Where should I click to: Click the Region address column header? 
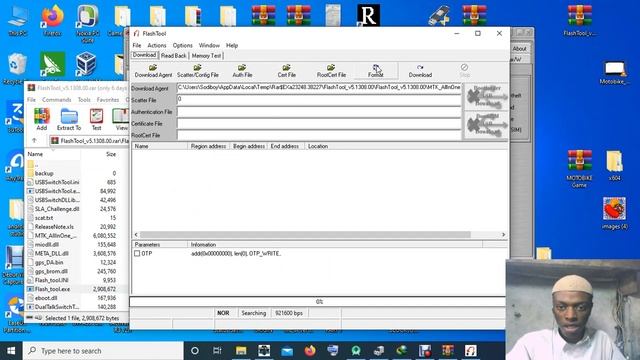tap(208, 146)
